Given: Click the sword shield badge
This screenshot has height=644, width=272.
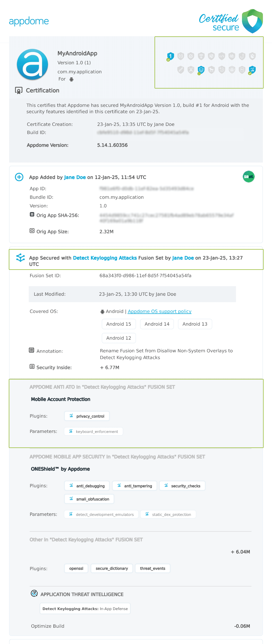Looking at the screenshot, I should pos(181,70).
